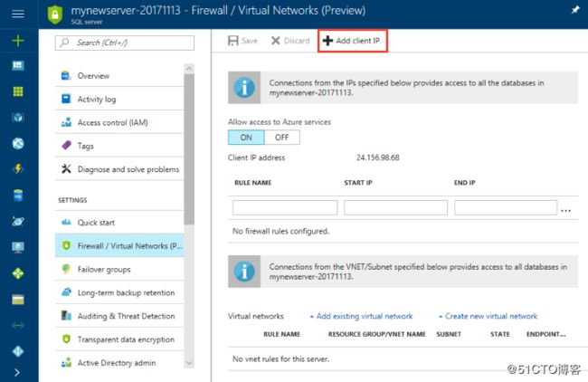This screenshot has width=588, height=382.
Task: Click the 'No vnet rules for this server.' text
Action: click(280, 359)
